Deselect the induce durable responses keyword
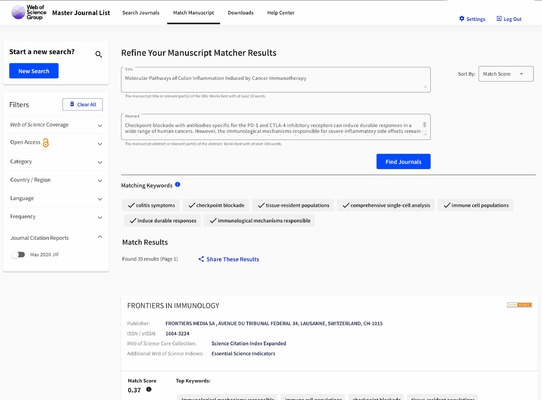The width and height of the screenshot is (542, 400). click(x=162, y=221)
